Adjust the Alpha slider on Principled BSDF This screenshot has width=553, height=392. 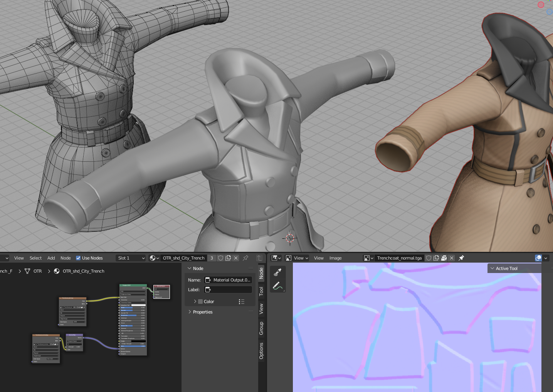point(133,346)
